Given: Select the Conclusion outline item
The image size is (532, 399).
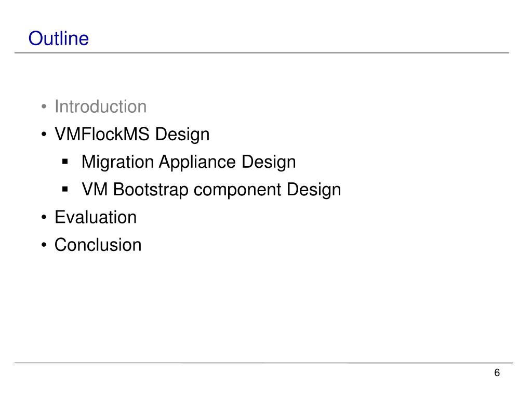Looking at the screenshot, I should pos(98,245).
